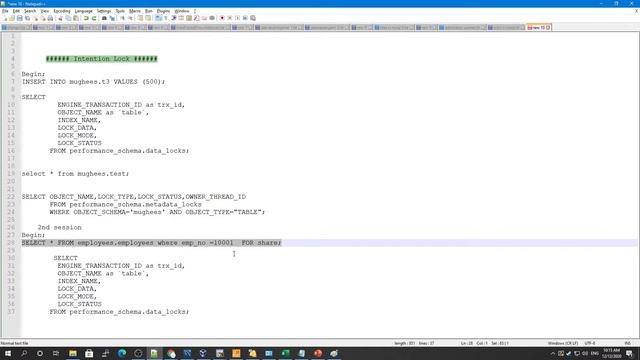This screenshot has width=640, height=360.
Task: Toggle the indent guide icon
Action: 173,18
